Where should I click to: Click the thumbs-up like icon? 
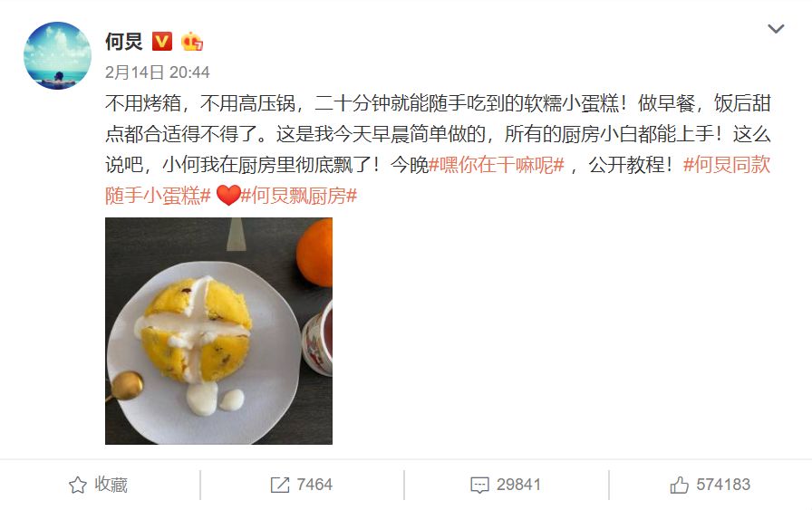pyautogui.click(x=679, y=485)
